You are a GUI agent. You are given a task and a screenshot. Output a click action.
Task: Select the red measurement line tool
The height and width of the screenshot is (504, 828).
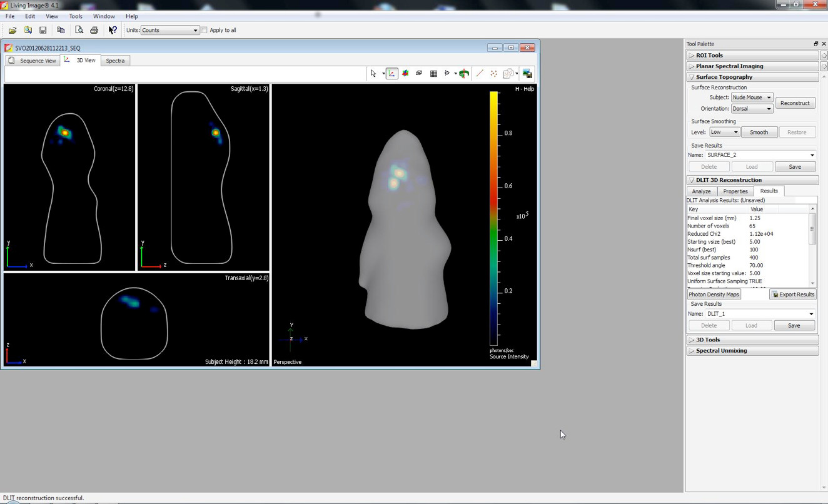pyautogui.click(x=480, y=74)
